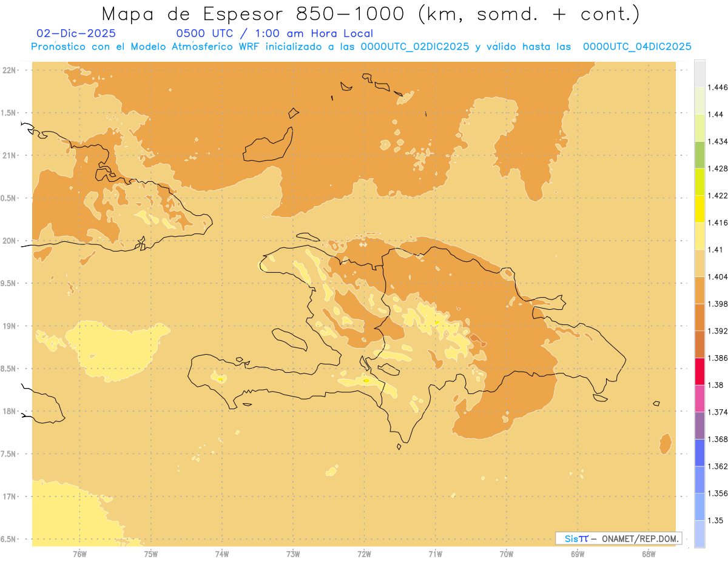Click the longitude label "68W"
The width and height of the screenshot is (728, 562).
coord(649,554)
